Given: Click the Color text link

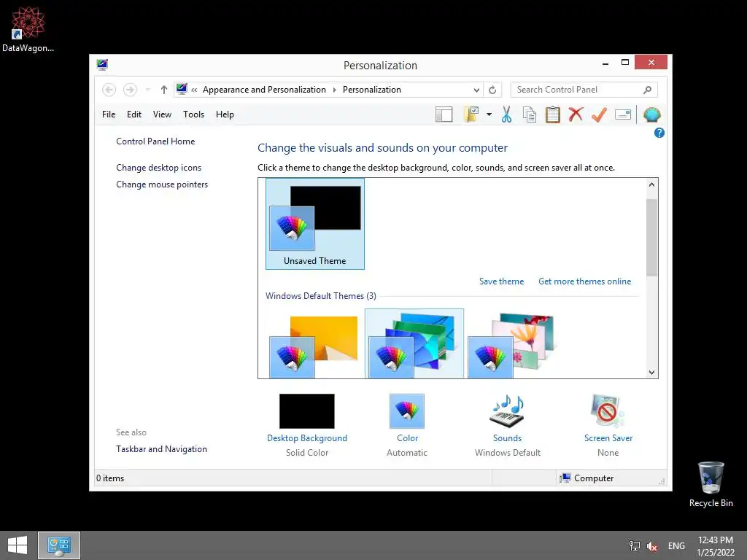Looking at the screenshot, I should point(407,438).
